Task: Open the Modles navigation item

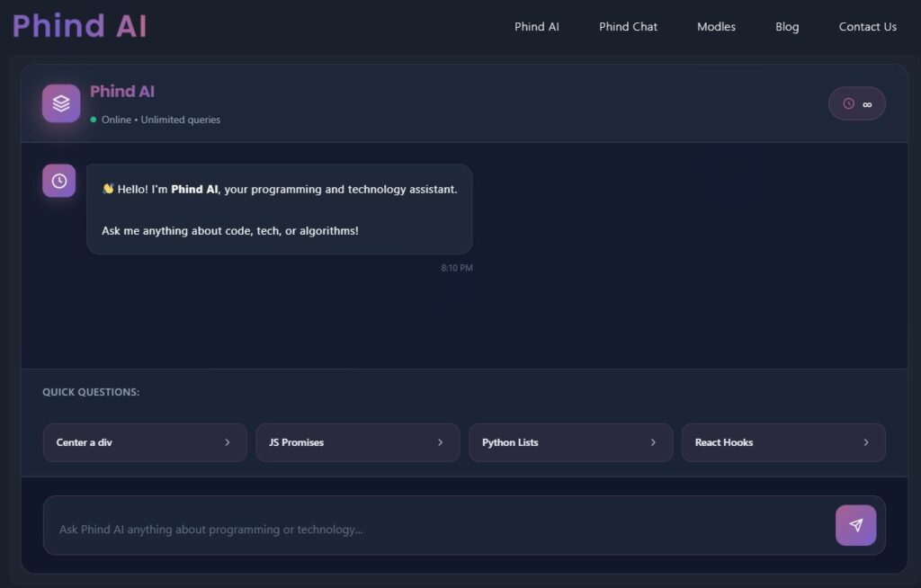Action: [x=716, y=26]
